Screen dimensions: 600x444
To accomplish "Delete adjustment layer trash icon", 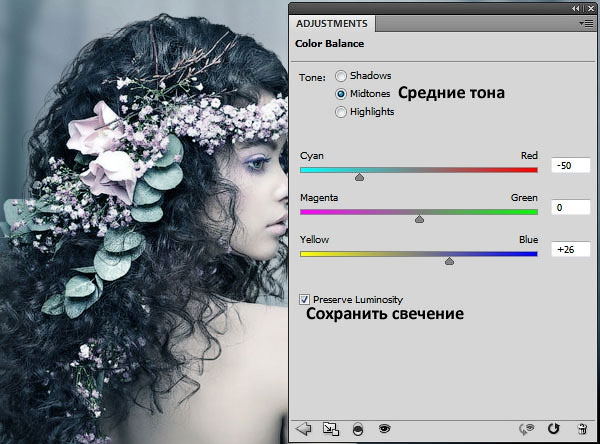I will (582, 429).
